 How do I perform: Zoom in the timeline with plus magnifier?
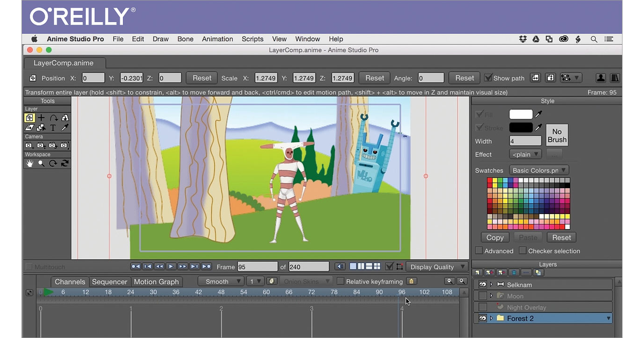(x=462, y=281)
